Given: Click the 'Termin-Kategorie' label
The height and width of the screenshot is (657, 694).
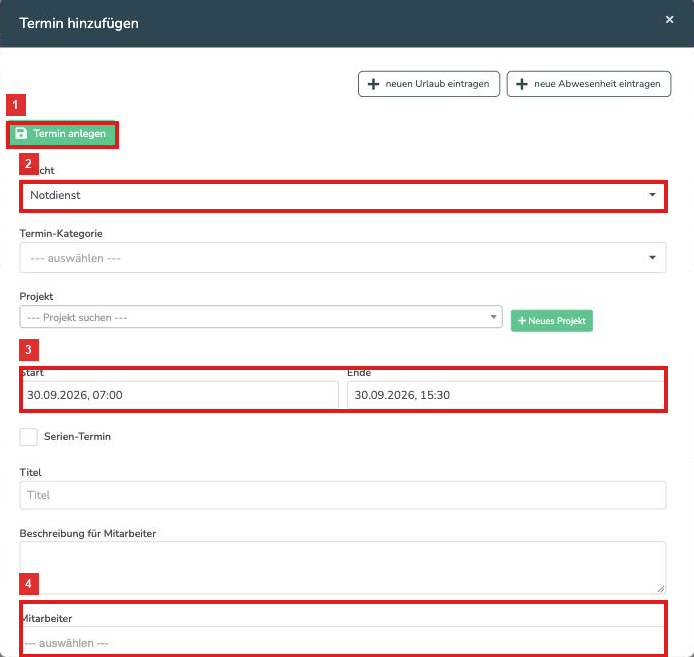Looking at the screenshot, I should [x=61, y=233].
